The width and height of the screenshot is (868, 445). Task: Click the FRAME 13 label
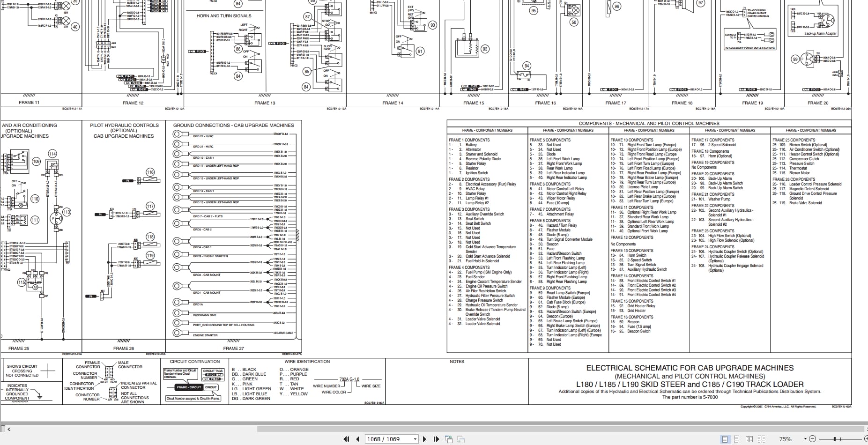265,103
